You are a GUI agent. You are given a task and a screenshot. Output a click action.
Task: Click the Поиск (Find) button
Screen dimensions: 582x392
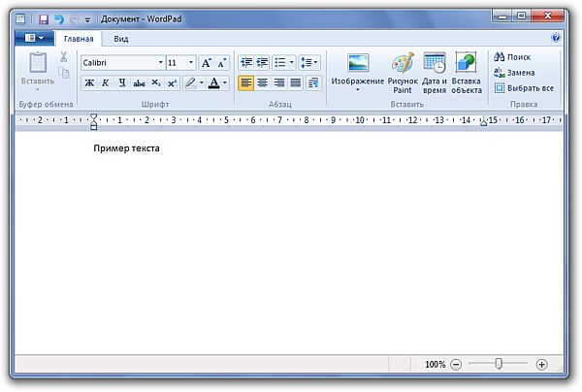click(x=512, y=57)
